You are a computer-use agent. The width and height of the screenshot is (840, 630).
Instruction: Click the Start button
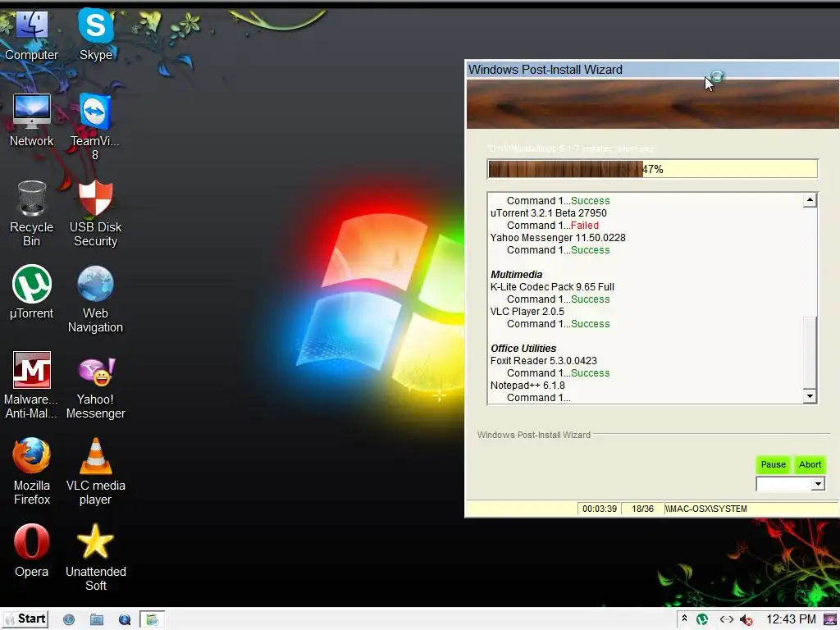tap(25, 619)
